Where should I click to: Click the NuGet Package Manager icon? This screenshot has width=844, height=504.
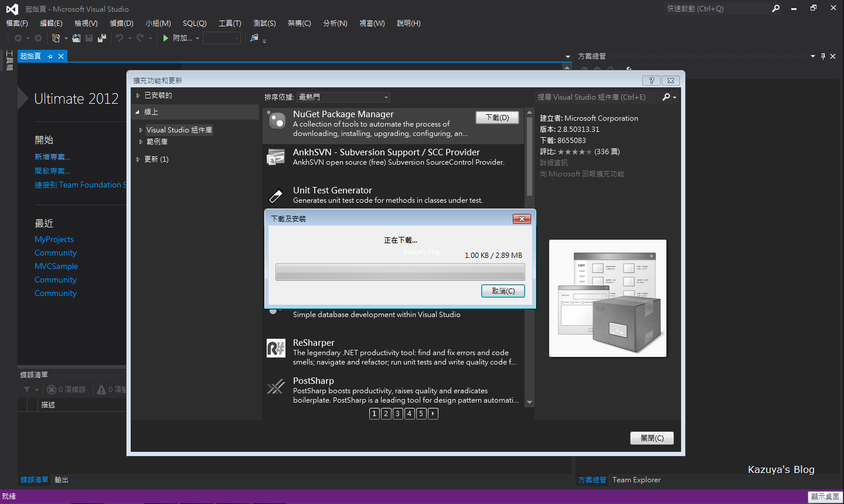pos(276,121)
